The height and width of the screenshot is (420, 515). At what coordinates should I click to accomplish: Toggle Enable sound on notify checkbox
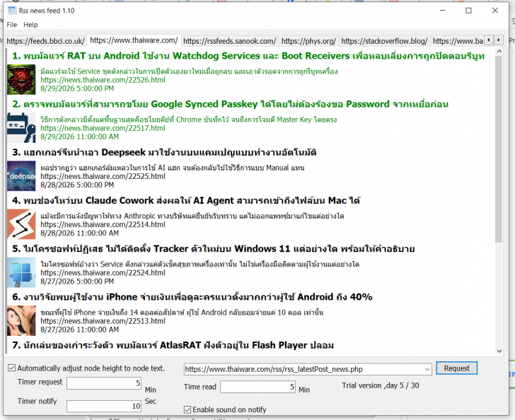(x=187, y=409)
